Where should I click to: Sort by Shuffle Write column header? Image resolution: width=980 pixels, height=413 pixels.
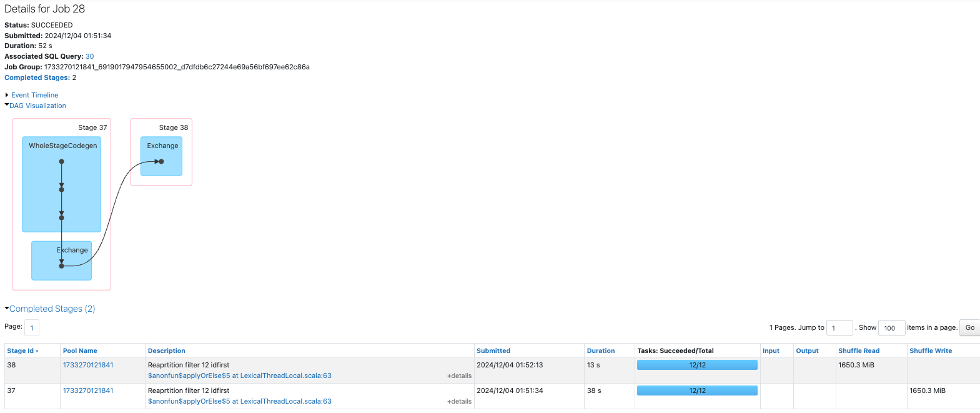(x=931, y=351)
